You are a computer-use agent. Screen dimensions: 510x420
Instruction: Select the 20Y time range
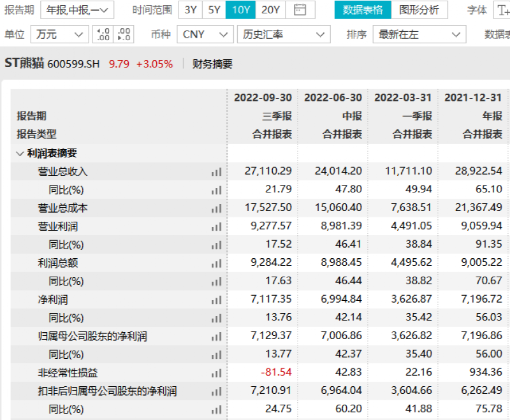(x=270, y=10)
